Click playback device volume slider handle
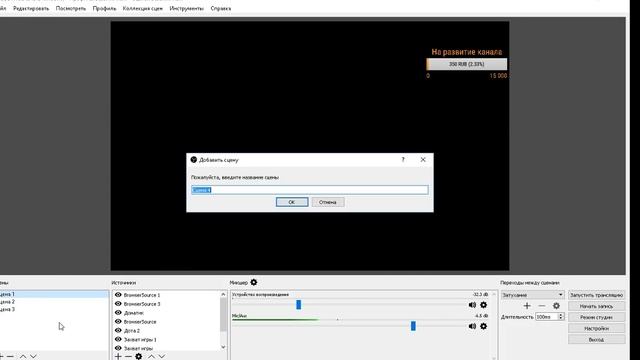This screenshot has height=360, width=640. tap(298, 304)
